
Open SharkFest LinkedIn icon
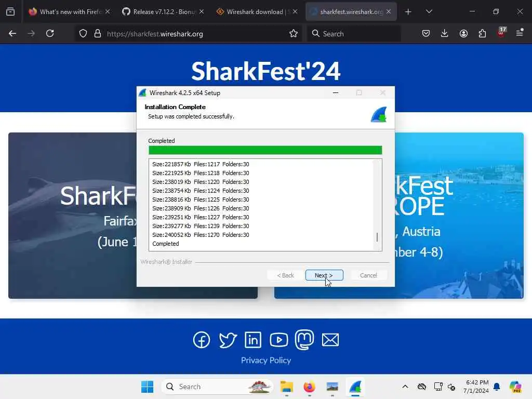pos(253,340)
